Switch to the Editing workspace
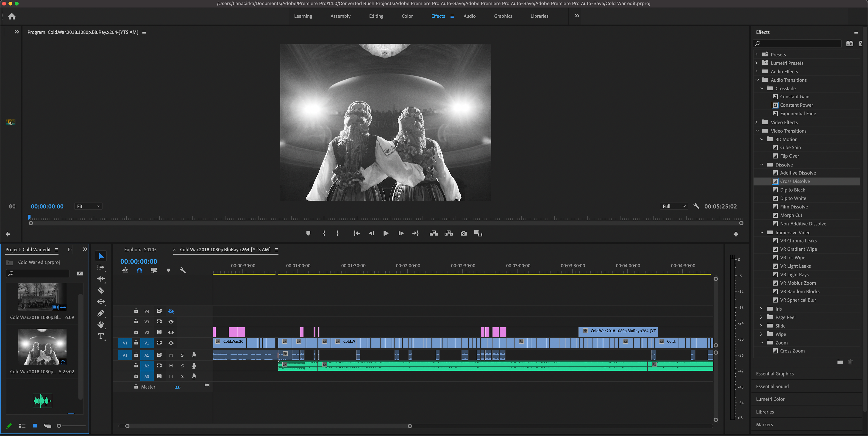 point(376,16)
